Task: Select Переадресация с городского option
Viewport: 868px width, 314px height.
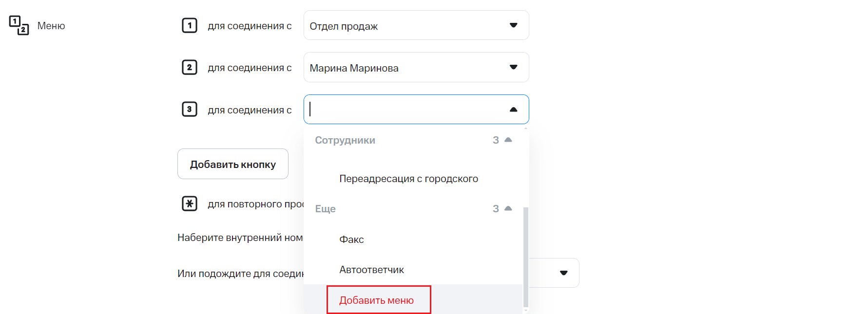Action: (x=408, y=179)
